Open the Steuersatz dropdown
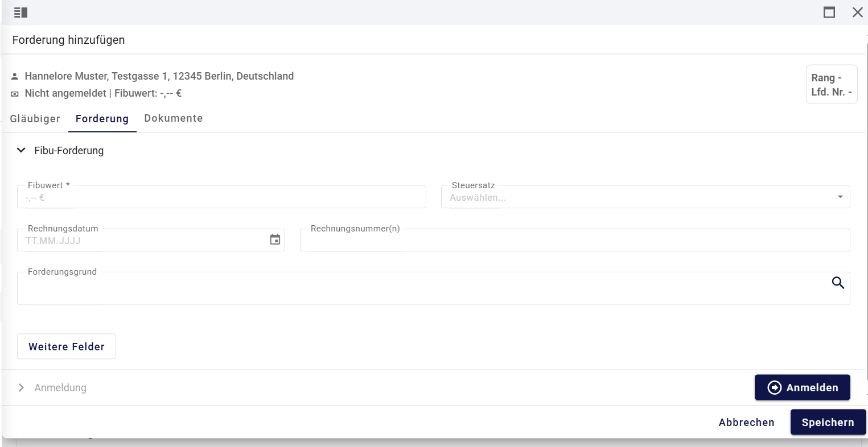868x447 pixels. click(x=645, y=197)
